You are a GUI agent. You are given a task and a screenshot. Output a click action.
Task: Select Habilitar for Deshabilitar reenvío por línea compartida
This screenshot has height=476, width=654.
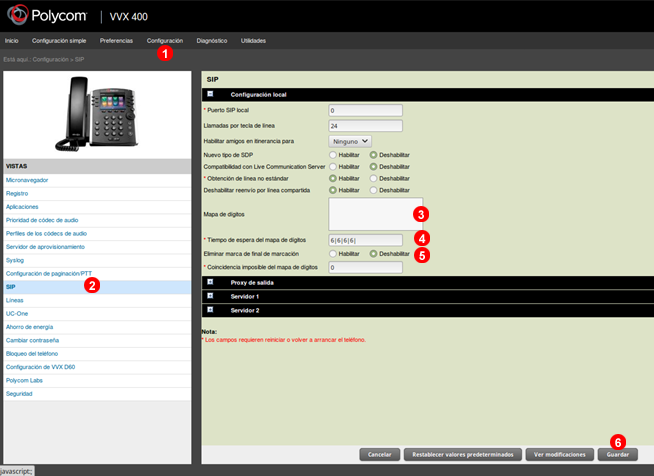click(x=333, y=190)
